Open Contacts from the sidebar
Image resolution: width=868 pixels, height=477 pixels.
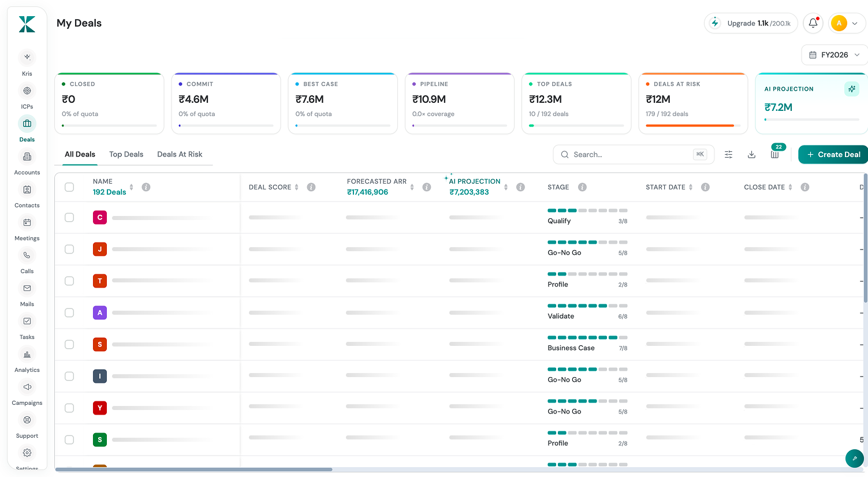pos(27,189)
